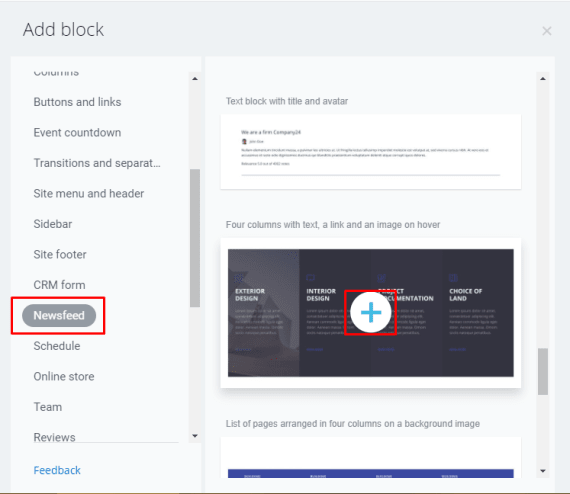Click block preview scroll down arrow

point(543,471)
